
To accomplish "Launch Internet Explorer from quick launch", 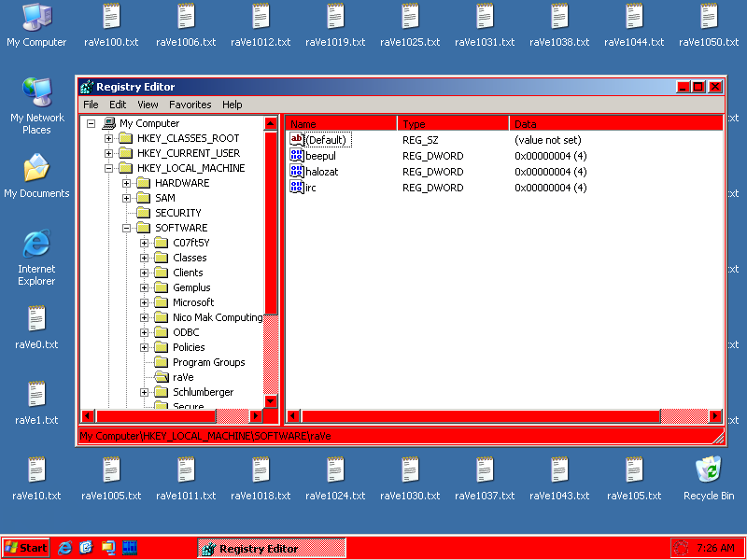I will pyautogui.click(x=64, y=548).
